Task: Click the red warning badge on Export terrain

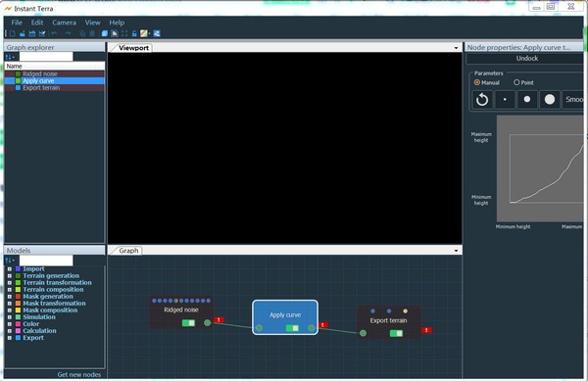Action: [x=426, y=330]
